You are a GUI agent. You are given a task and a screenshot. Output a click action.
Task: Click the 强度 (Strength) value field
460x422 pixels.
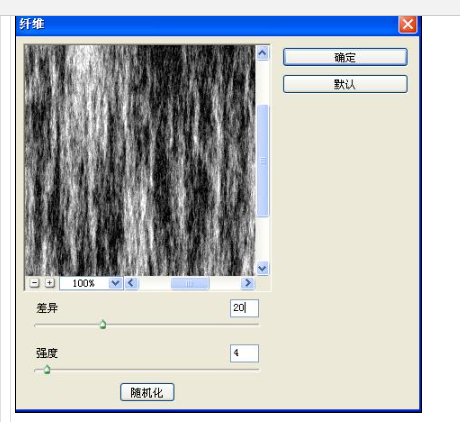[244, 353]
